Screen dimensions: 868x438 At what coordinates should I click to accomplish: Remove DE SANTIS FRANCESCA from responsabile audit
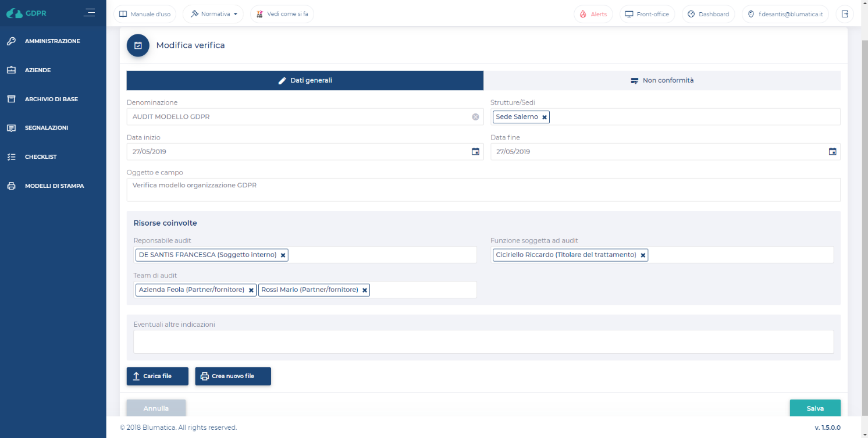[x=283, y=255]
